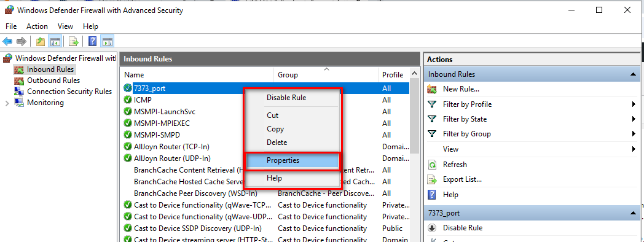The height and width of the screenshot is (242, 644).
Task: Open the Action menu
Action: click(37, 26)
